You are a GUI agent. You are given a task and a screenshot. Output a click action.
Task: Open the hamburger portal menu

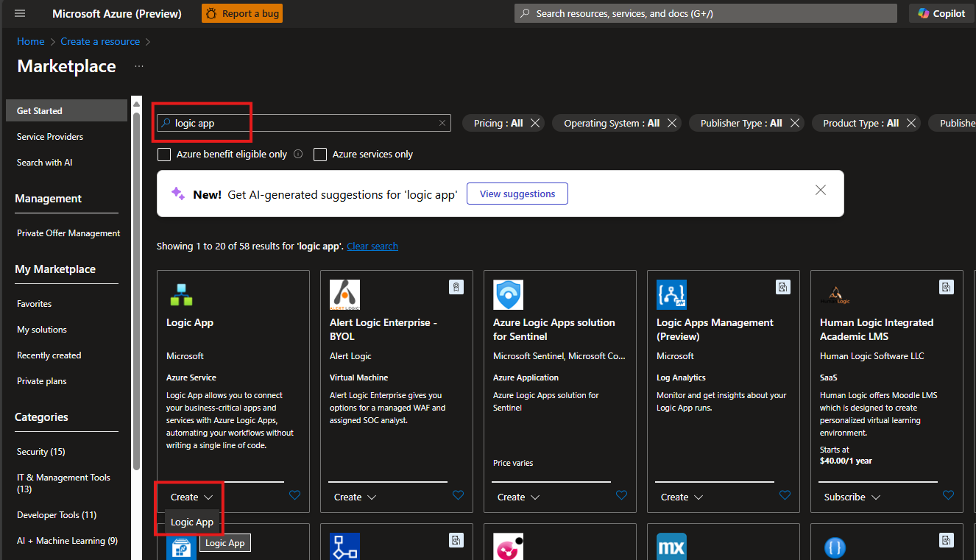(x=20, y=13)
